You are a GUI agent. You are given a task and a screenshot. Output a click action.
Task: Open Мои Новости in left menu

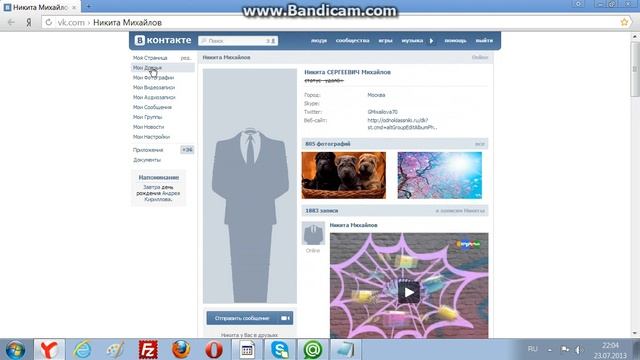click(148, 127)
